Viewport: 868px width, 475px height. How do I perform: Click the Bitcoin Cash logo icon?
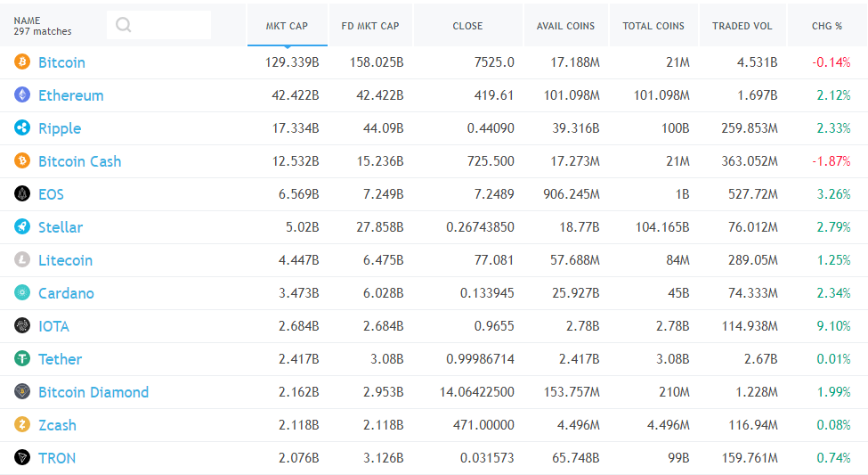22,160
